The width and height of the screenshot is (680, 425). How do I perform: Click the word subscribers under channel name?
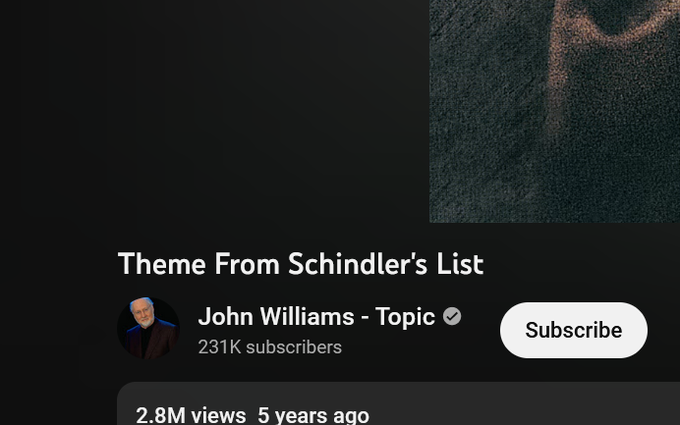pos(294,347)
